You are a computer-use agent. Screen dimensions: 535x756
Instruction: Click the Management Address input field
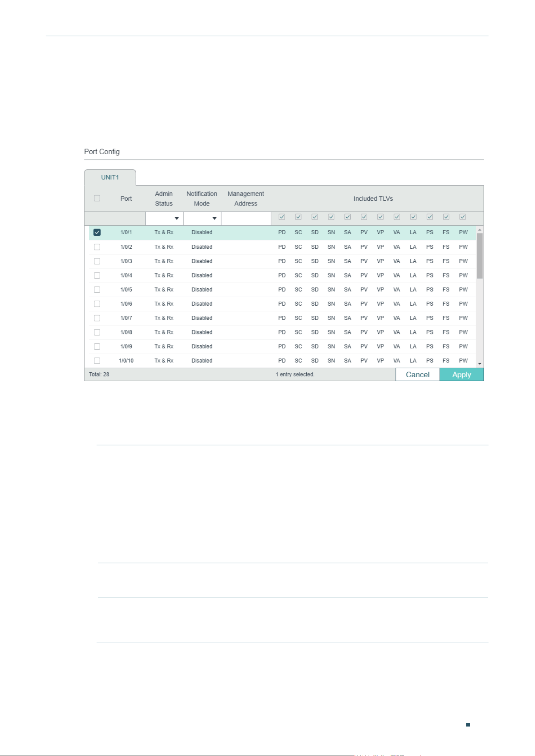tap(246, 218)
